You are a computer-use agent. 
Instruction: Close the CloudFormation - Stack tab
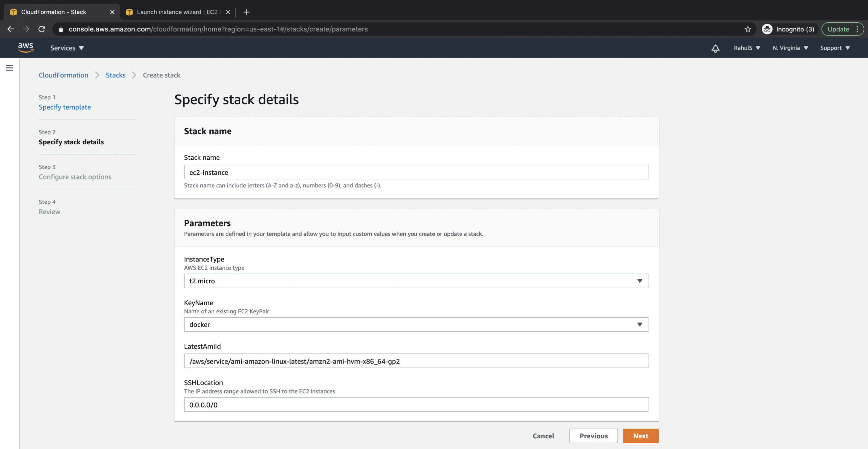112,12
